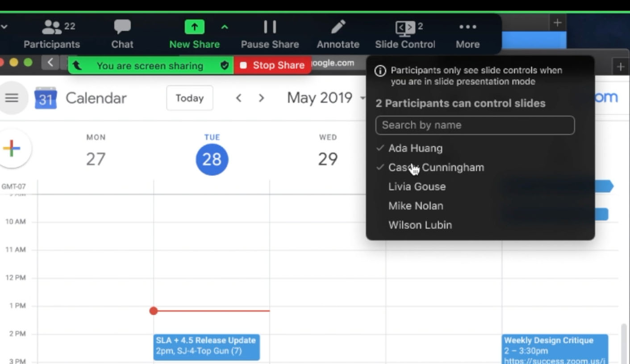630x364 pixels.
Task: Click the Stop Share button
Action: tap(273, 66)
